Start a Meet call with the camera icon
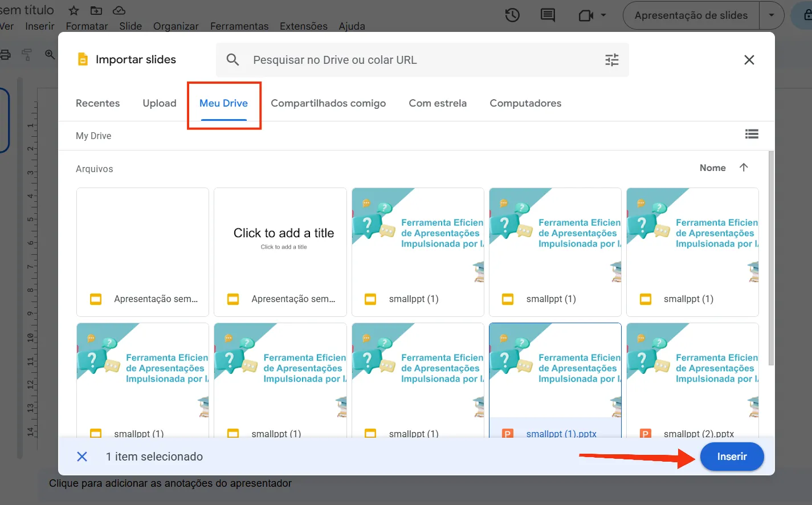The height and width of the screenshot is (505, 812). click(x=586, y=15)
